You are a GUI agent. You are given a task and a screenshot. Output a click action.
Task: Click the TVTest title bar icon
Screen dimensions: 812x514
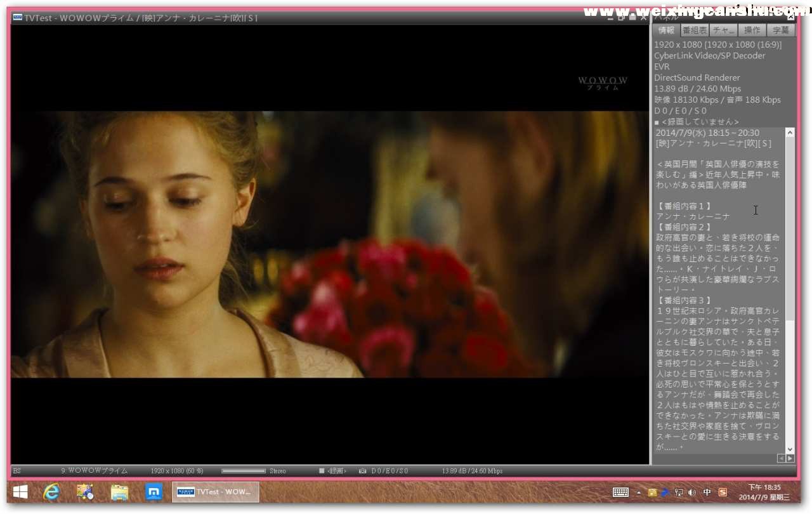pyautogui.click(x=18, y=18)
